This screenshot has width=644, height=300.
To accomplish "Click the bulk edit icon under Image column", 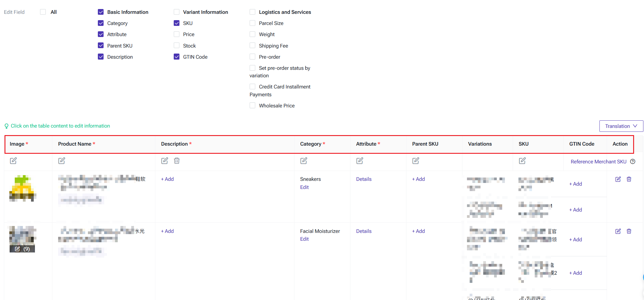I will click(13, 161).
